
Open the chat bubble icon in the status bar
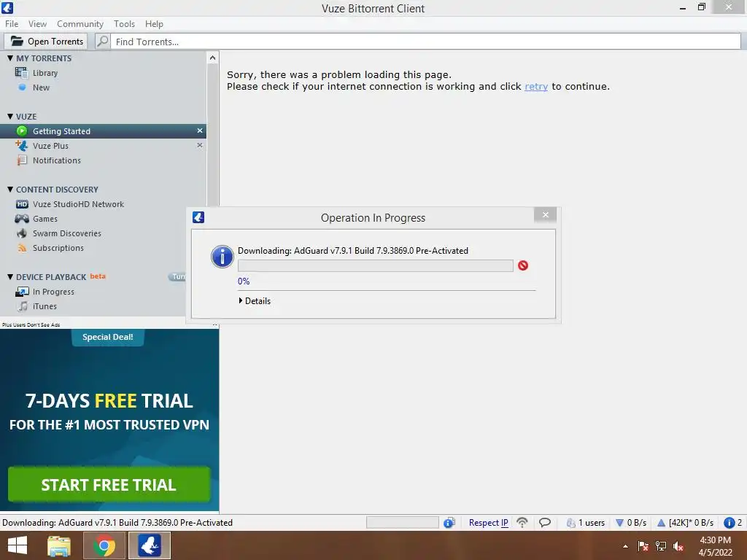click(x=545, y=523)
